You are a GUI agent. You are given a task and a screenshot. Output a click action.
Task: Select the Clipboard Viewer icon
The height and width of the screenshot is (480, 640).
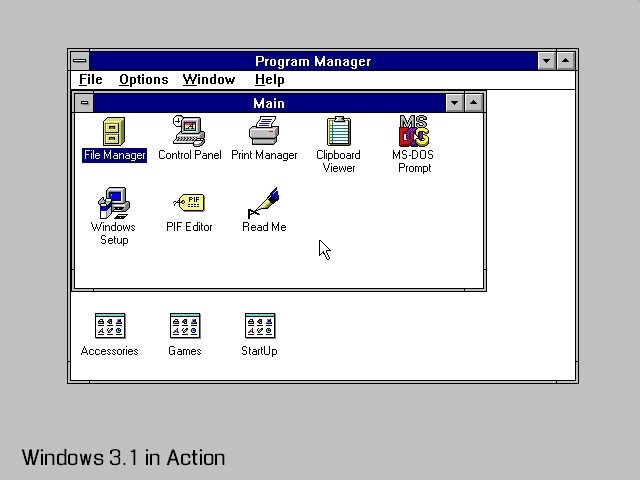click(339, 131)
